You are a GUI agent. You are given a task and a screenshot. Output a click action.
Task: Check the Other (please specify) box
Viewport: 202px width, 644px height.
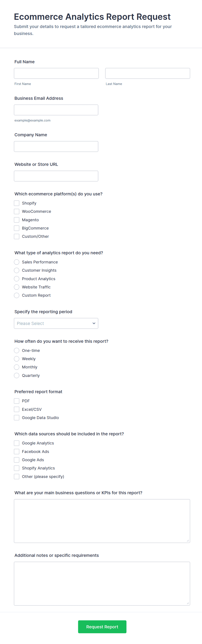point(17,476)
